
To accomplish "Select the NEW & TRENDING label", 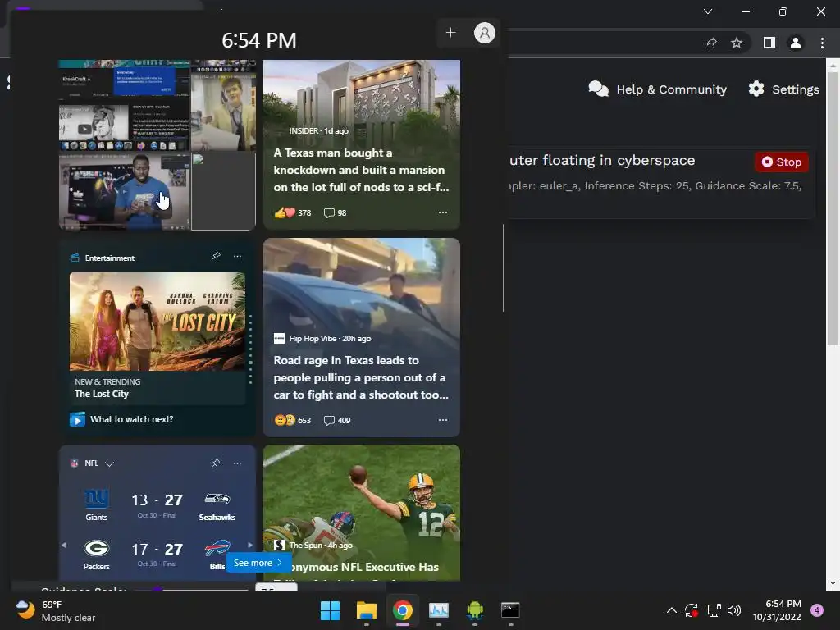I will 107,381.
